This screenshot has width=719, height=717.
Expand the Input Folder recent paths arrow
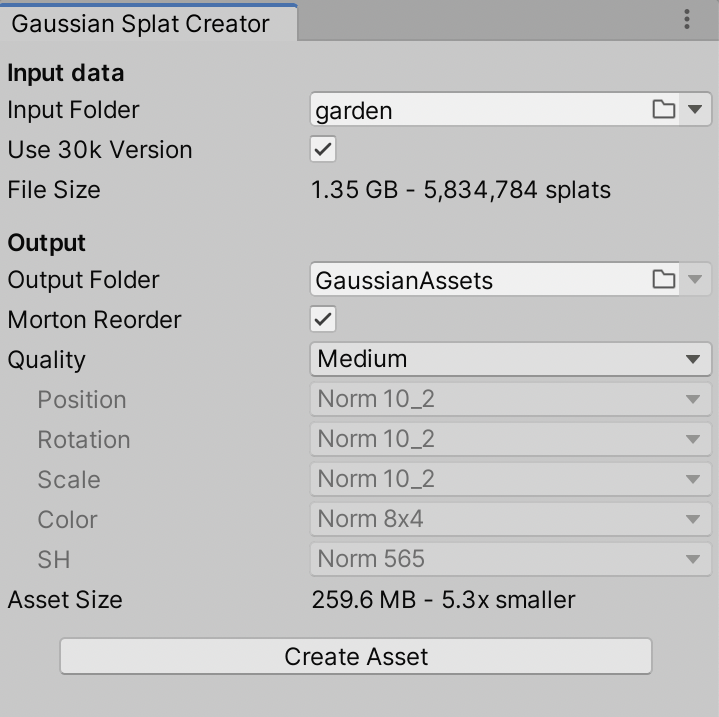coord(695,109)
